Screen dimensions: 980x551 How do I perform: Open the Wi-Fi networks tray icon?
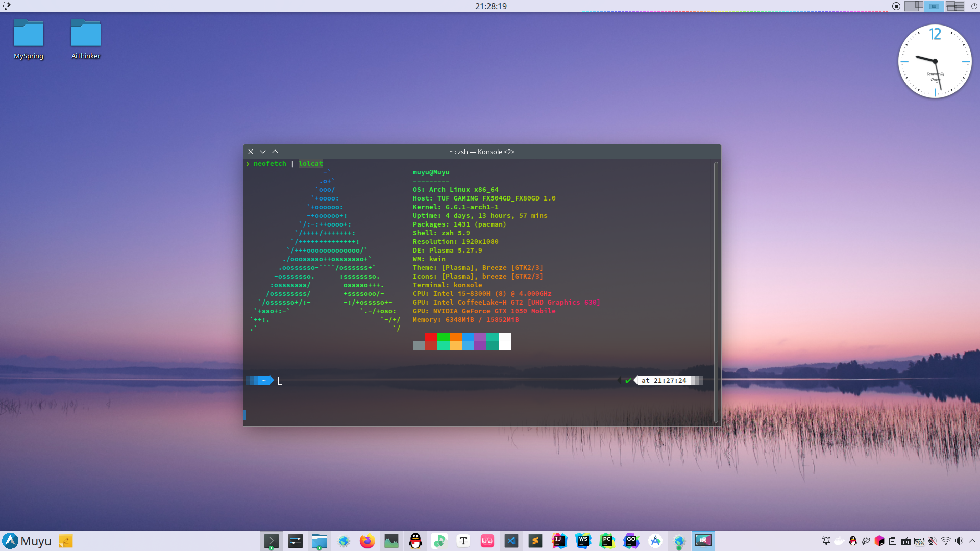(x=946, y=541)
